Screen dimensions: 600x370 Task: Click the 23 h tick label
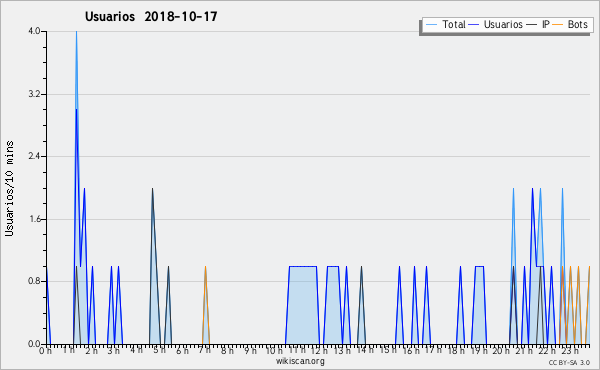pos(570,350)
